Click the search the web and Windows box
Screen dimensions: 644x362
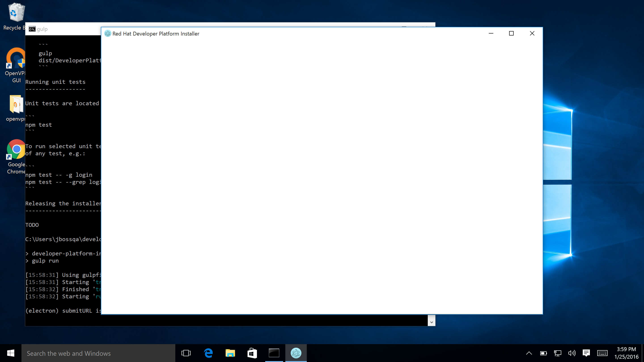98,353
